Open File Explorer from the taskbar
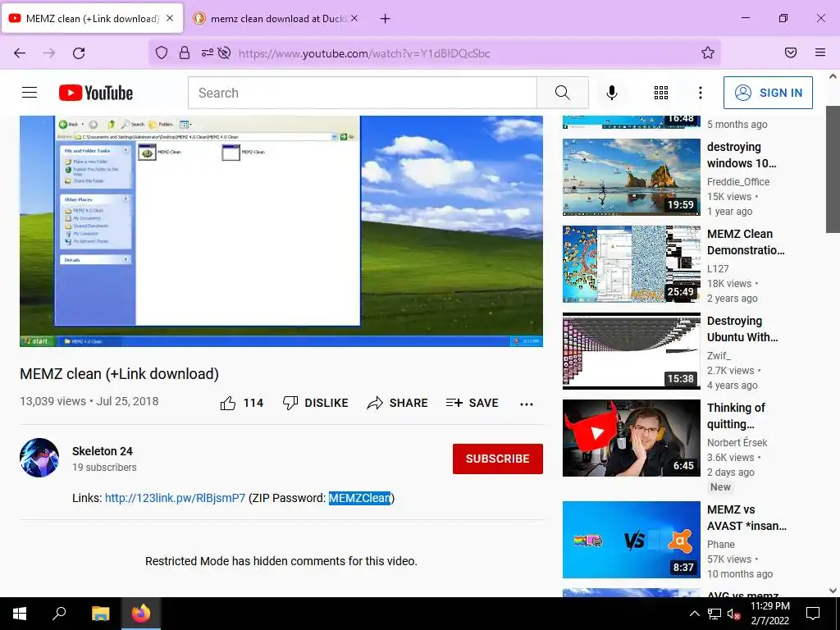The width and height of the screenshot is (840, 630). [x=100, y=614]
